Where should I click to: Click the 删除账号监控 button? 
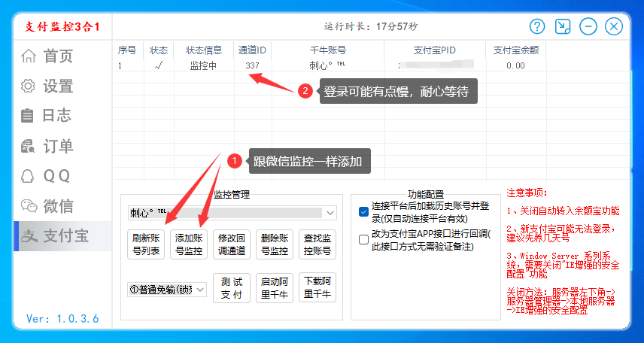point(275,244)
